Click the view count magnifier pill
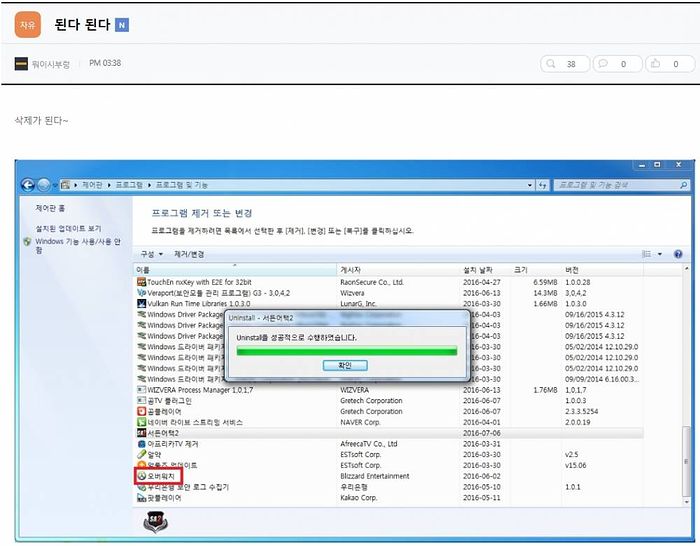Screen dimensions: 700x546 tap(563, 64)
